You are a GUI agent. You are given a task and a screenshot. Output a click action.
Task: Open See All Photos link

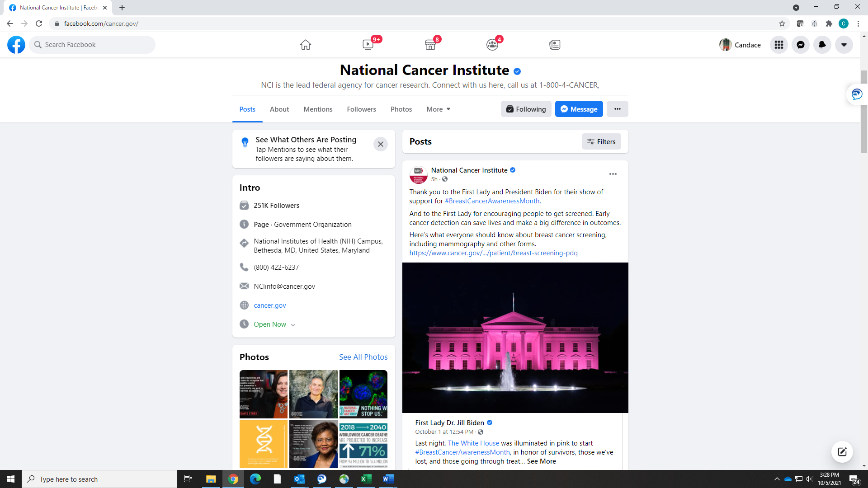point(363,357)
